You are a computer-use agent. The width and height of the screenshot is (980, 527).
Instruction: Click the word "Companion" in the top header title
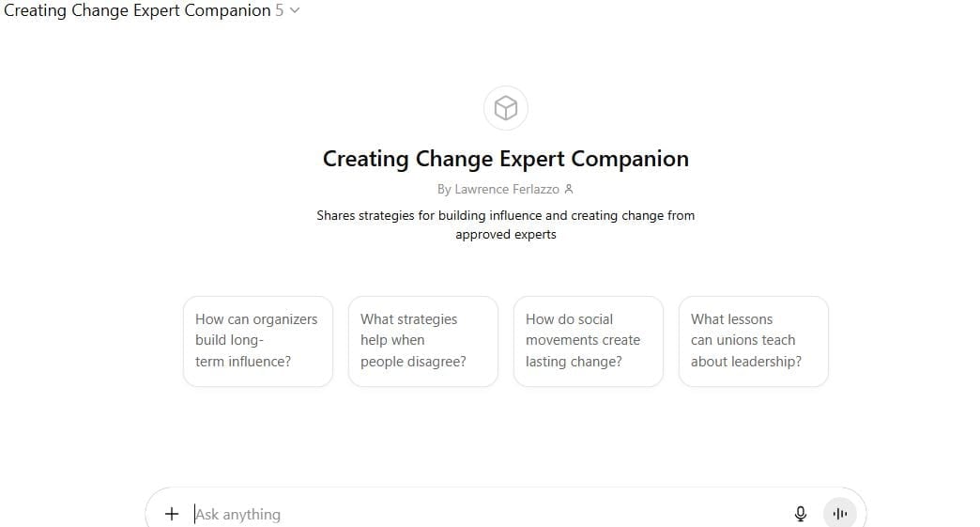[x=227, y=10]
